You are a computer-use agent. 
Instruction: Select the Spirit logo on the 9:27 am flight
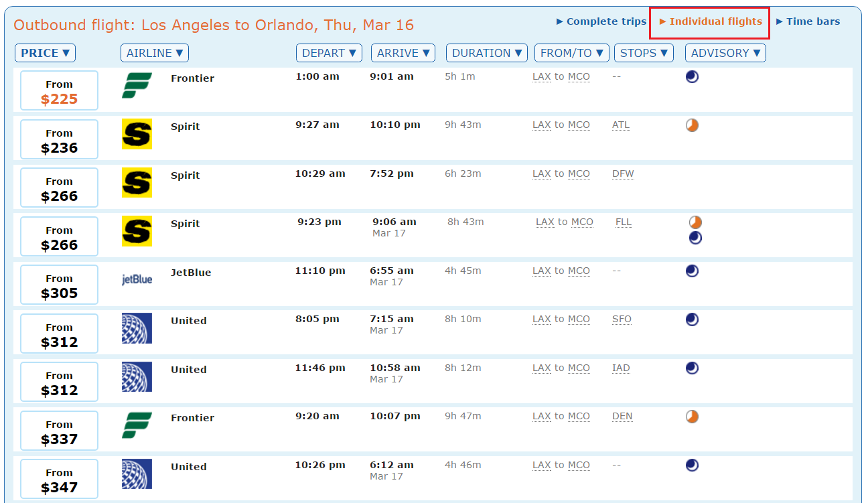pos(137,134)
